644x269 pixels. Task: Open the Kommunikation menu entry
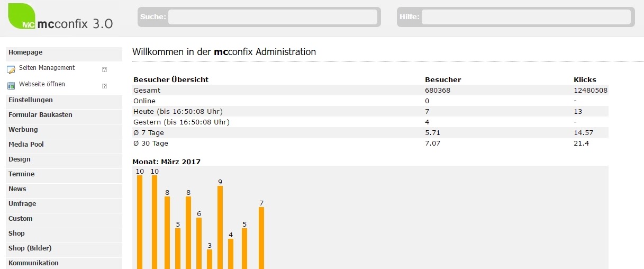tap(33, 263)
